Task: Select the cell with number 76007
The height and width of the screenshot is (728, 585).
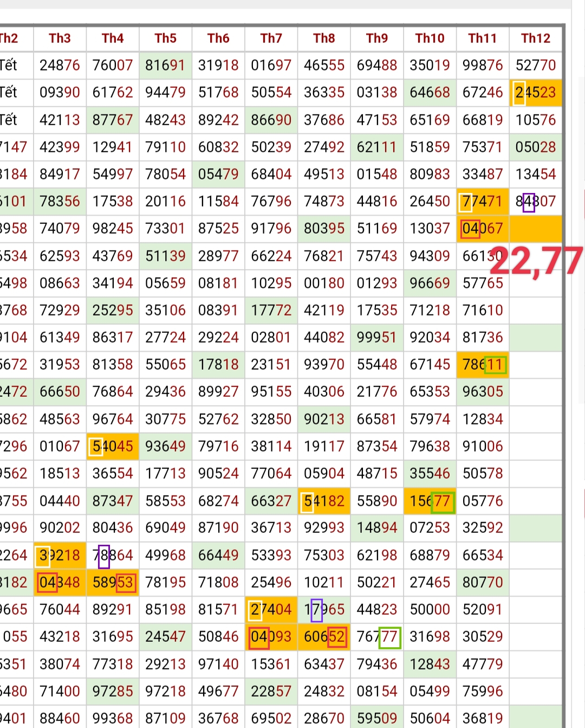Action: click(113, 65)
